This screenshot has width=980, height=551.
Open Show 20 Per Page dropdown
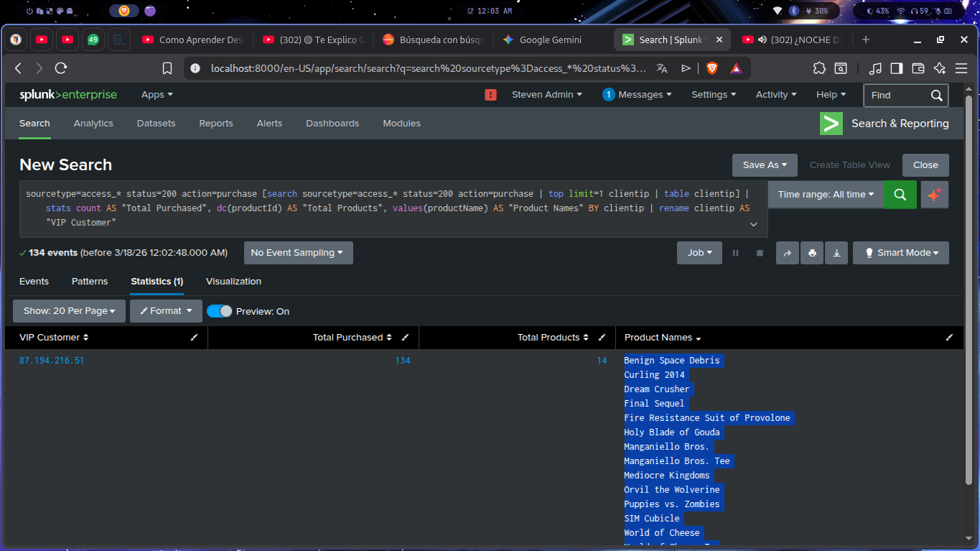69,311
